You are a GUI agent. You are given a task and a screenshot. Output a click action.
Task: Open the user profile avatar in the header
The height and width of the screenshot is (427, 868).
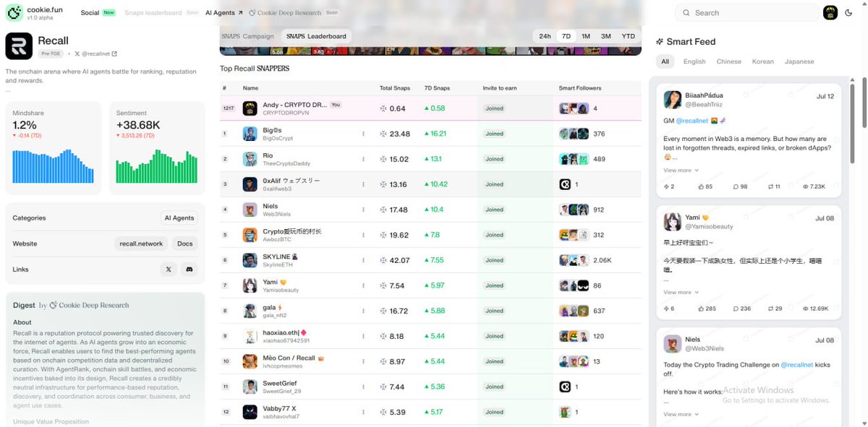[x=830, y=12]
